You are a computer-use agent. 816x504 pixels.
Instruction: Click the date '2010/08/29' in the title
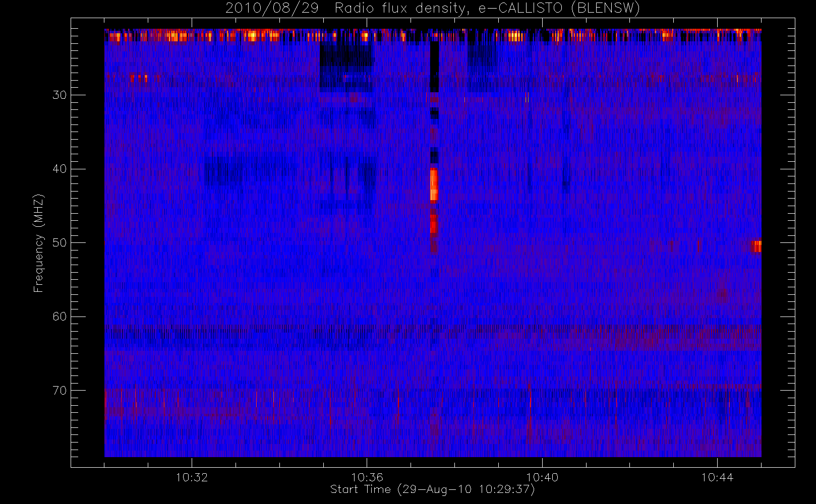(272, 9)
